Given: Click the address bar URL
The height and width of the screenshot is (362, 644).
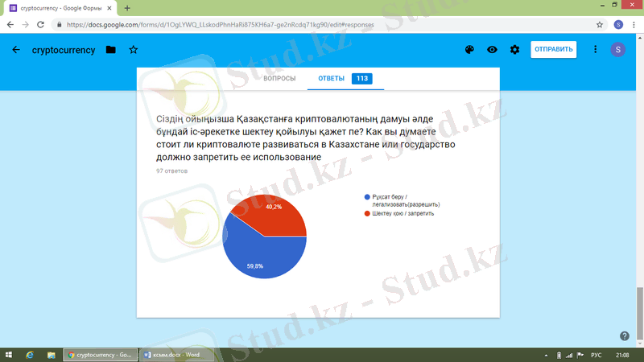Looking at the screenshot, I should pyautogui.click(x=220, y=25).
